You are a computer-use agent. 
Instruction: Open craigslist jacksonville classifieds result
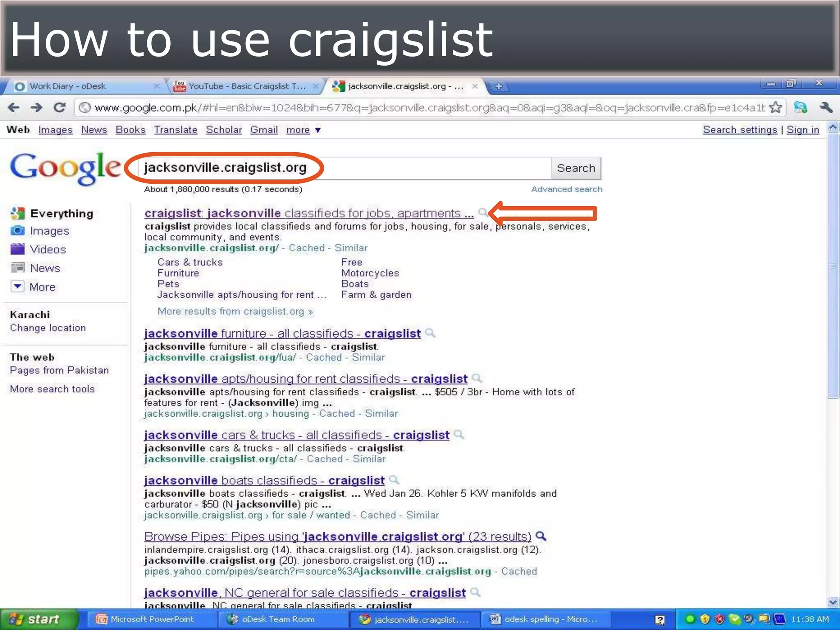309,213
